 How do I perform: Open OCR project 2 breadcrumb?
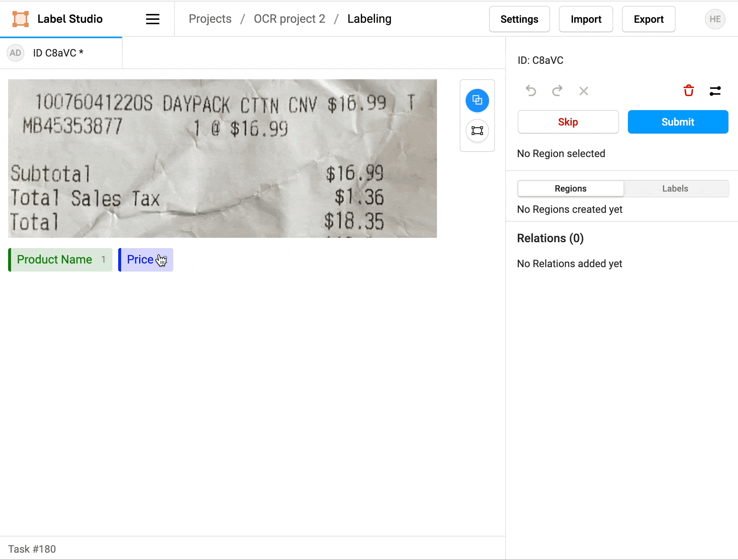coord(289,19)
